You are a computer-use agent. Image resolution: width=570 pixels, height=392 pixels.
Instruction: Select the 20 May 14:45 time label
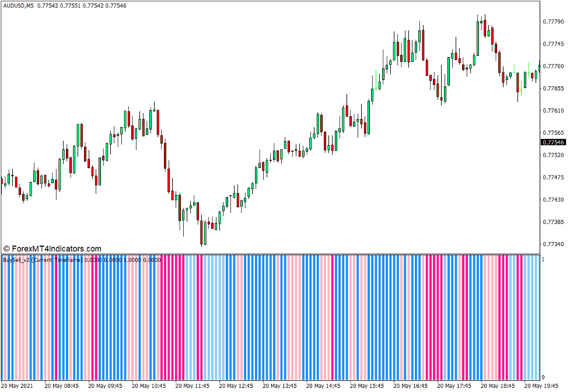[x=324, y=386]
